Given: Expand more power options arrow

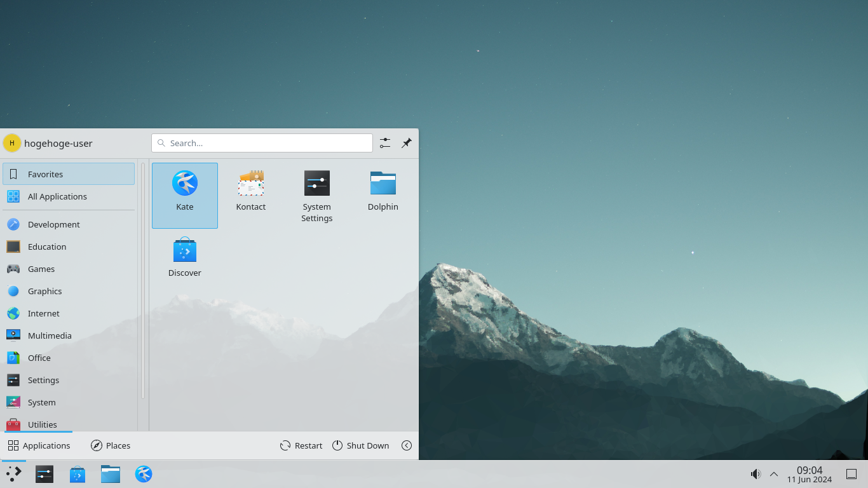Looking at the screenshot, I should pos(407,445).
